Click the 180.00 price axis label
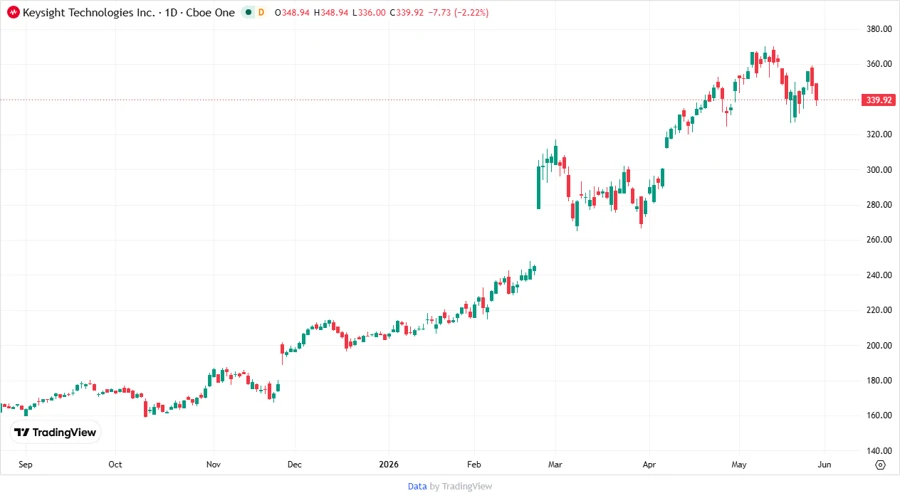The image size is (900, 498). [x=879, y=380]
